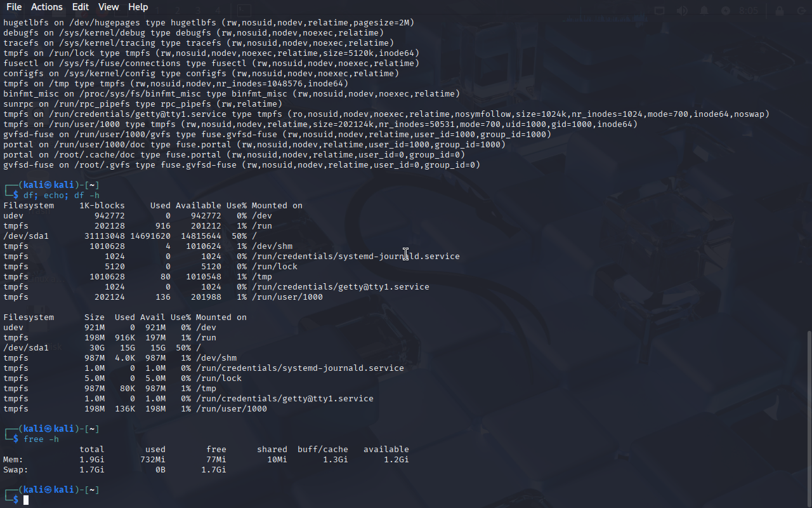Click the 4.0K used value for /dev/shm
Image resolution: width=812 pixels, height=508 pixels.
[x=125, y=358]
